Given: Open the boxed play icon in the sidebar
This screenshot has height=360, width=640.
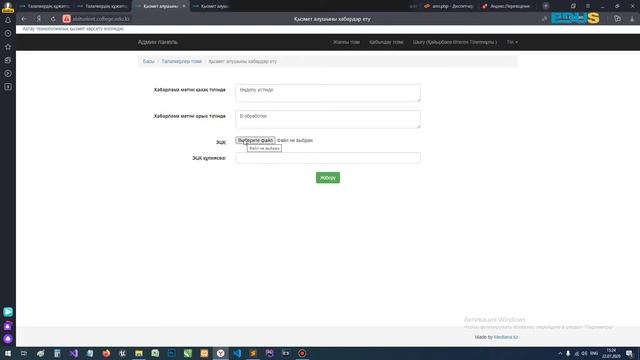Looking at the screenshot, I should (8, 87).
